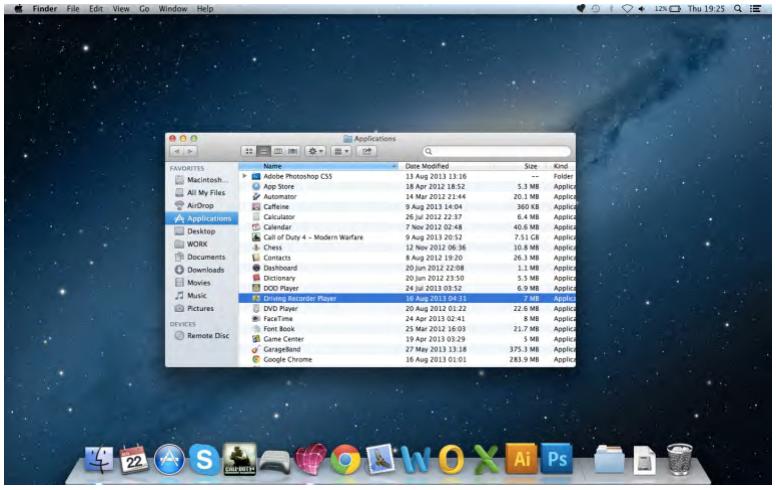
Task: Open Desktop in the sidebar
Action: click(201, 232)
